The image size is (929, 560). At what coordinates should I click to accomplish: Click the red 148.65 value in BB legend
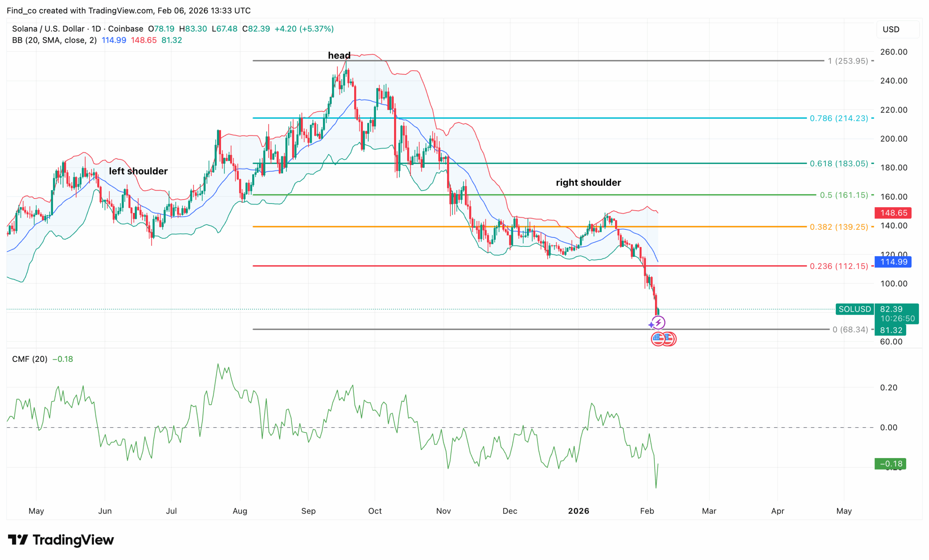click(144, 40)
